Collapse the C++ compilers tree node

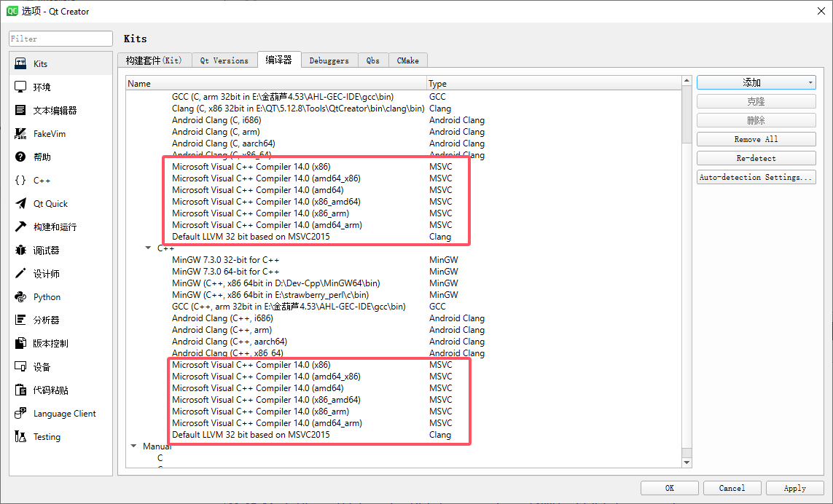(149, 248)
